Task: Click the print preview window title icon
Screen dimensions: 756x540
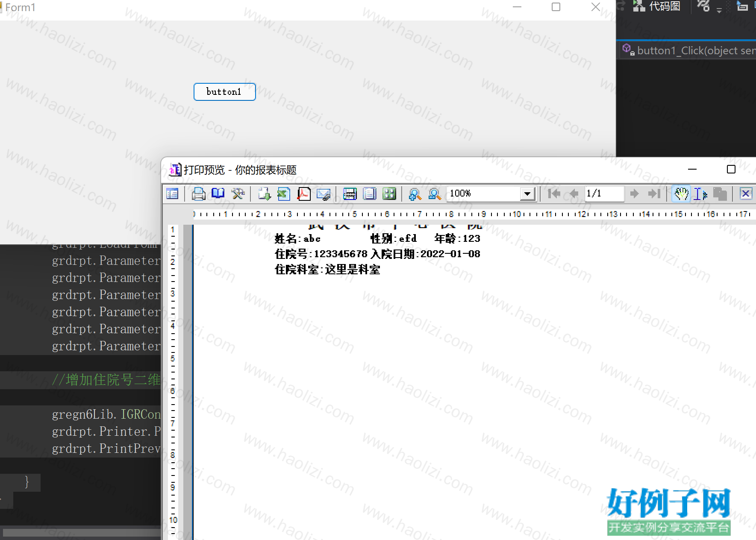Action: [x=175, y=170]
